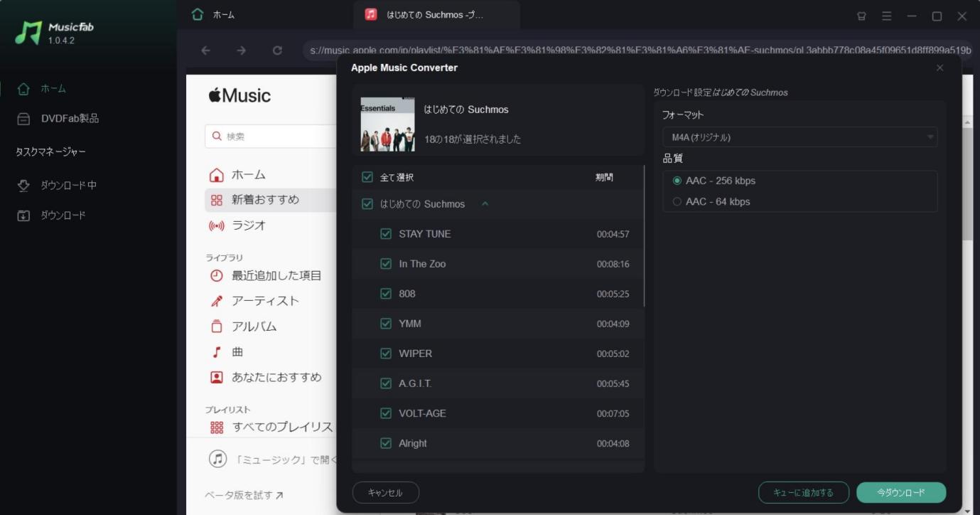This screenshot has width=980, height=515.
Task: Click the 期間 column header
Action: coord(604,178)
